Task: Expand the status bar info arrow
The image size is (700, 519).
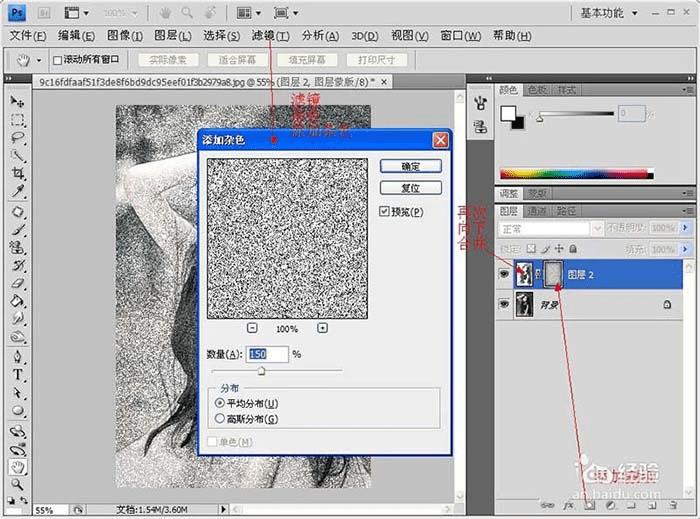Action: coord(223,509)
